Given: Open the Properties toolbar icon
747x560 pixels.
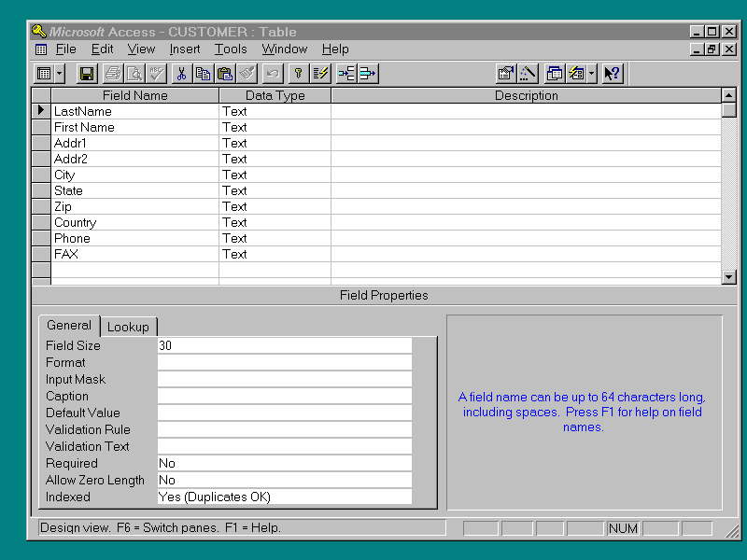Looking at the screenshot, I should point(506,73).
